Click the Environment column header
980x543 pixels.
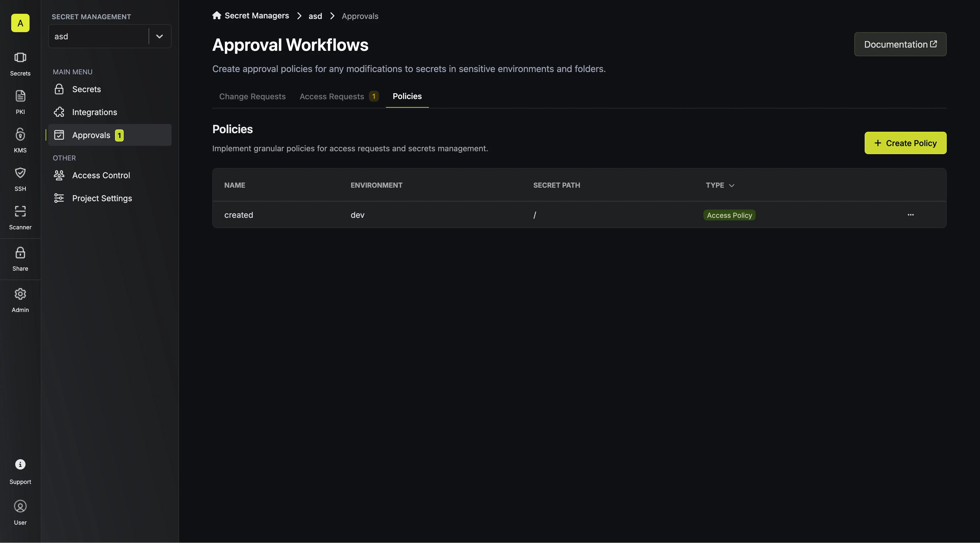point(376,185)
